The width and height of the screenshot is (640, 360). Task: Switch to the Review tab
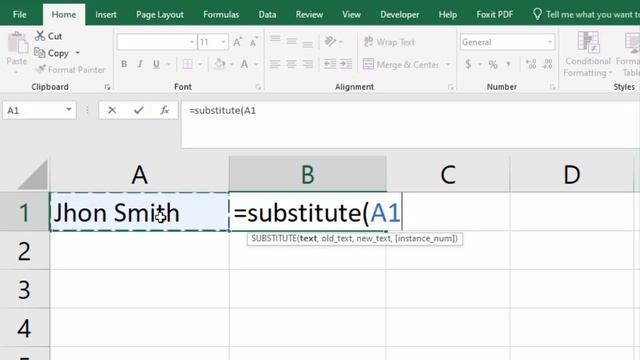tap(309, 15)
